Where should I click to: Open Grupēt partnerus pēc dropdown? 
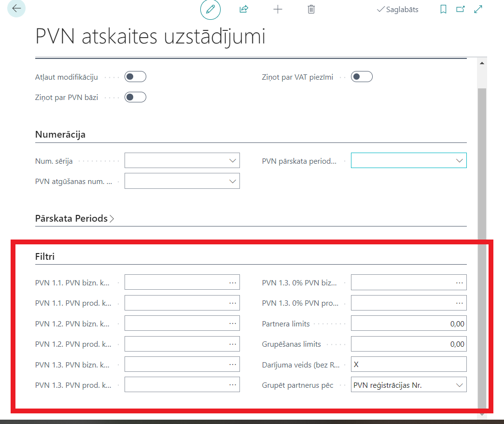pyautogui.click(x=459, y=385)
